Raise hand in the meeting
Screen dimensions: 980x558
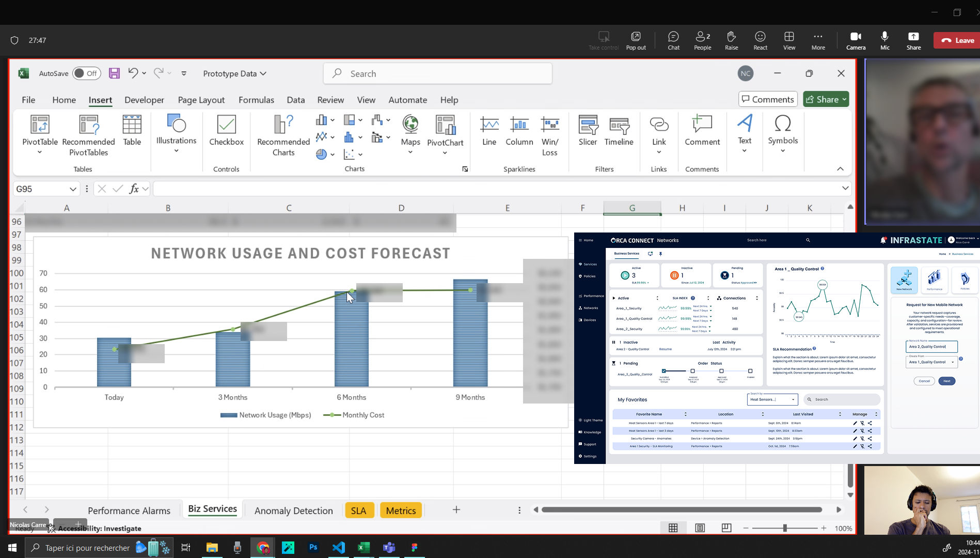731,40
